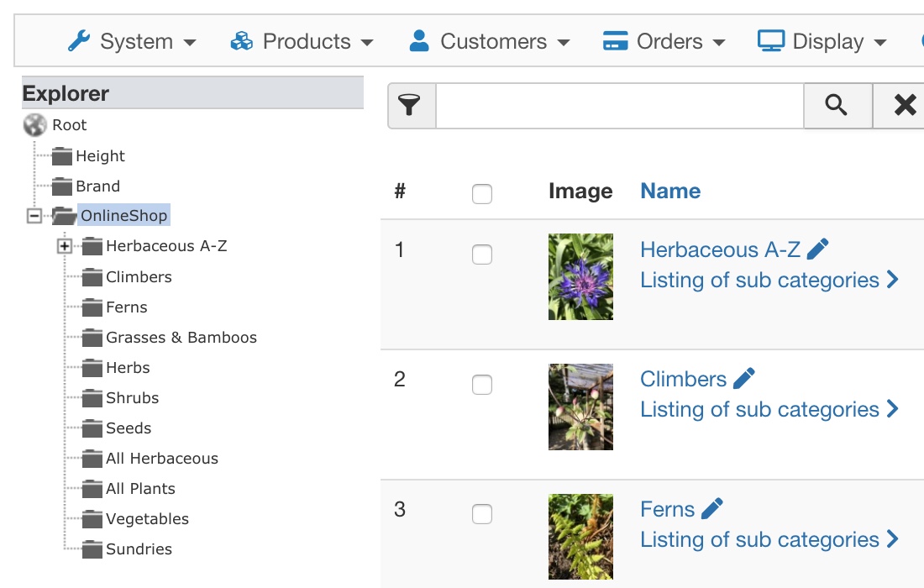Open the Products dropdown menu
Image resolution: width=924 pixels, height=588 pixels.
tap(302, 41)
